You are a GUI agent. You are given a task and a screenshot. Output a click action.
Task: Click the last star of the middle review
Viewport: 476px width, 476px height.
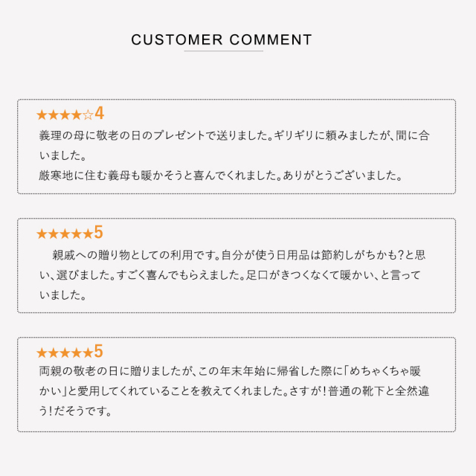(x=88, y=234)
